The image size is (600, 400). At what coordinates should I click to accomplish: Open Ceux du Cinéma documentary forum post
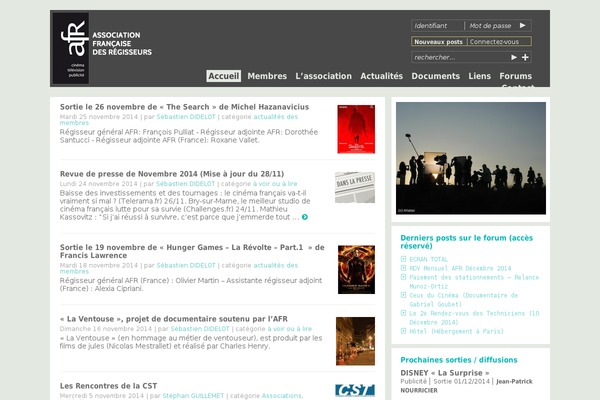pos(464,300)
